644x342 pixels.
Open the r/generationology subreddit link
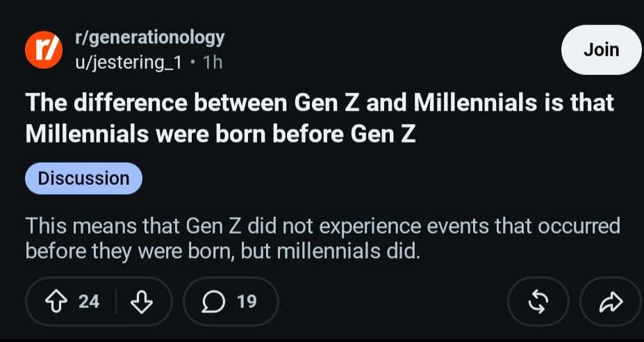(150, 39)
